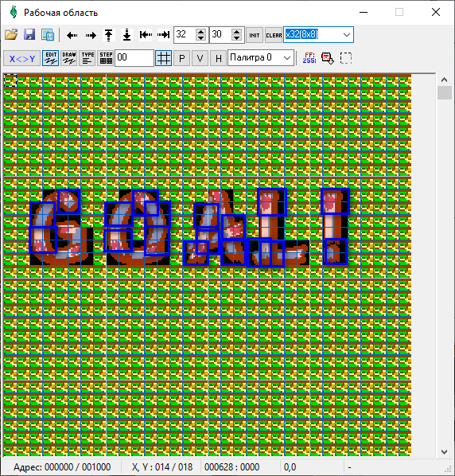Image resolution: width=455 pixels, height=476 pixels.
Task: Decrease the width value 32 spinner
Action: 200,38
